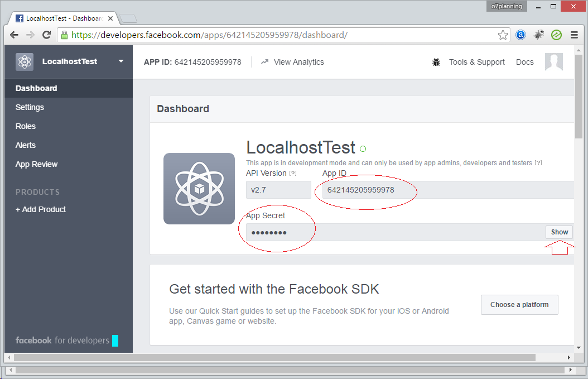The height and width of the screenshot is (379, 588).
Task: Click + Add Product in the sidebar
Action: click(41, 209)
